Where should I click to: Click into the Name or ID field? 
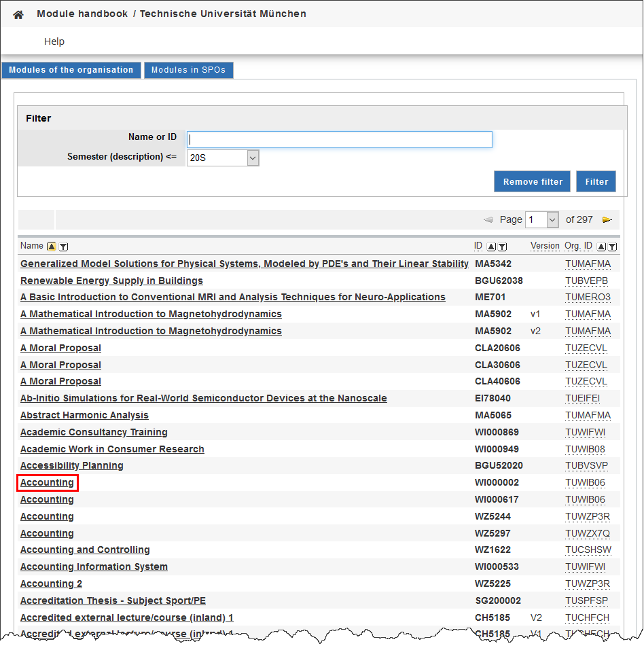tap(339, 139)
